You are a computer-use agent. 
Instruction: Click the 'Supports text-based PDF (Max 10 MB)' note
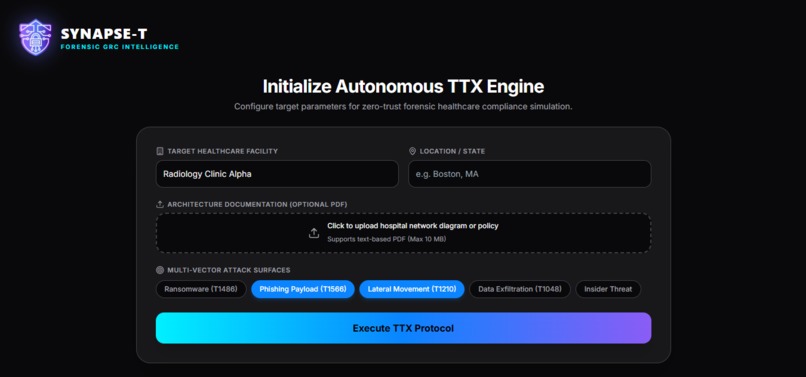[387, 239]
